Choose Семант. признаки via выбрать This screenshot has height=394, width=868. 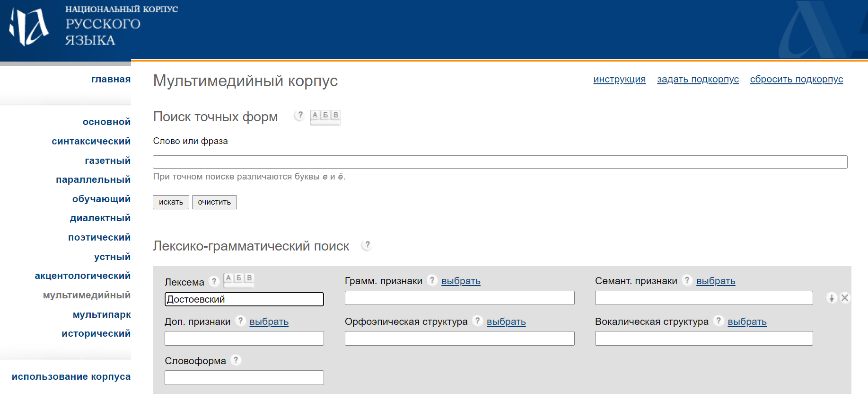pyautogui.click(x=716, y=281)
